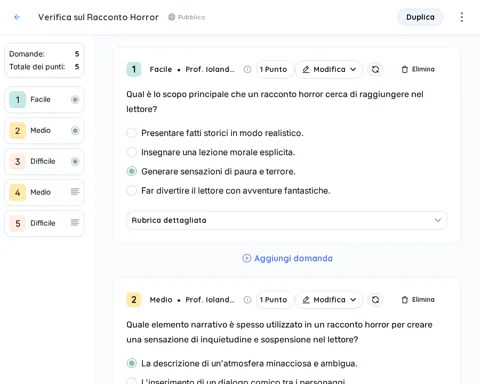Click the Duplica button

[420, 17]
